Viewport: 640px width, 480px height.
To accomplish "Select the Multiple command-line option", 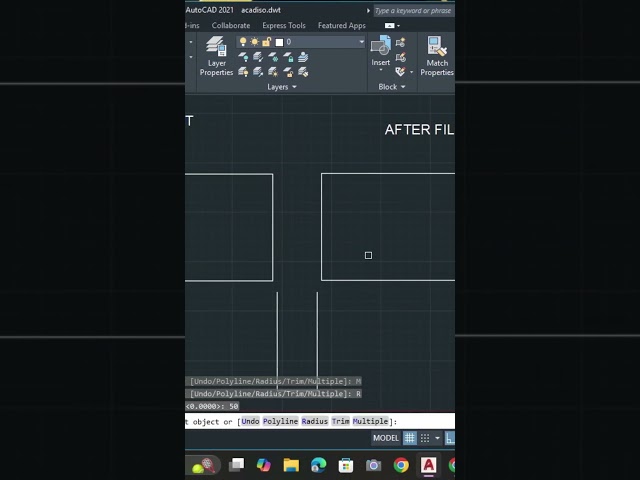I will click(370, 421).
